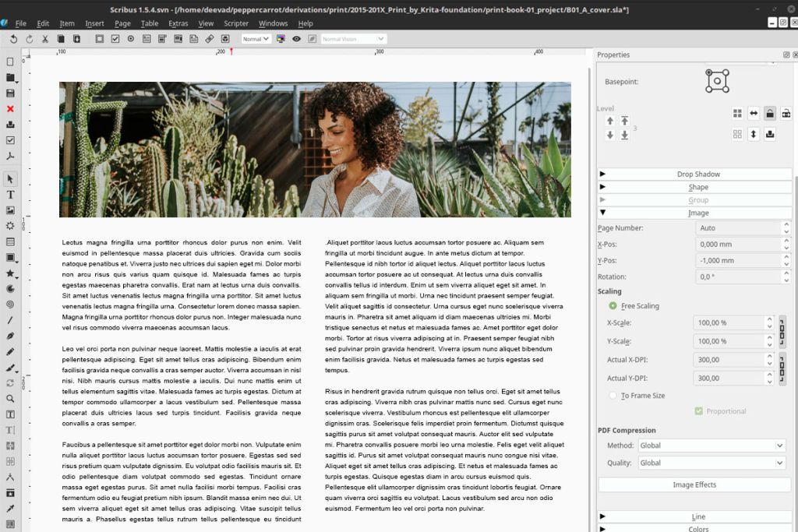
Task: Open the Scripter menu
Action: click(x=235, y=23)
